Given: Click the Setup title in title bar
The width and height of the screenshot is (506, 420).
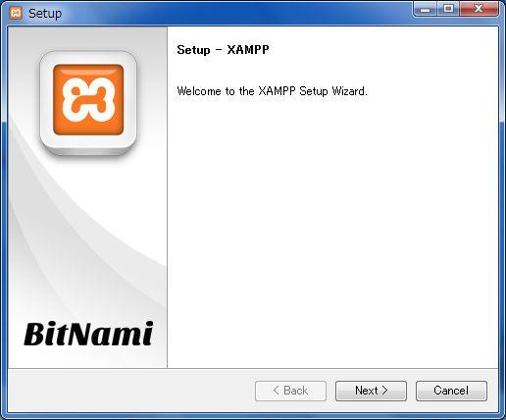Looking at the screenshot, I should (x=45, y=14).
